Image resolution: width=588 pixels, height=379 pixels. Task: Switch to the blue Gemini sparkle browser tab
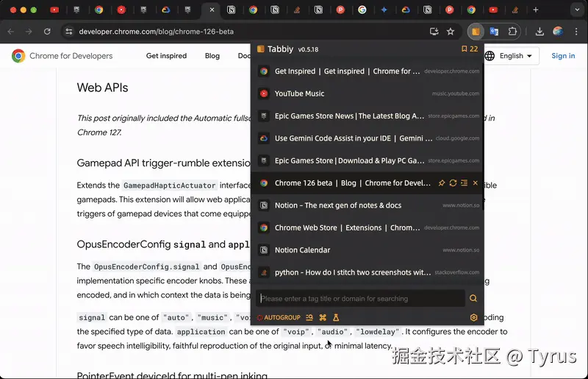click(x=384, y=10)
